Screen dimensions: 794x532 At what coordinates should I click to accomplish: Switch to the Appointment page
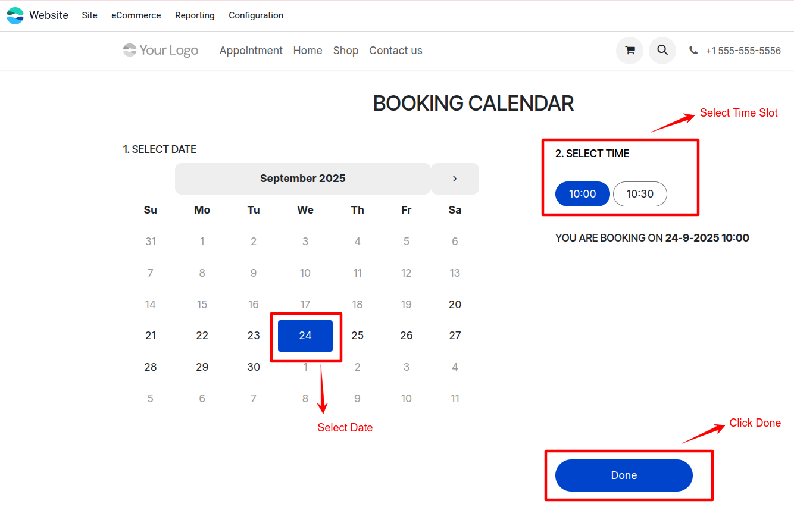click(251, 50)
